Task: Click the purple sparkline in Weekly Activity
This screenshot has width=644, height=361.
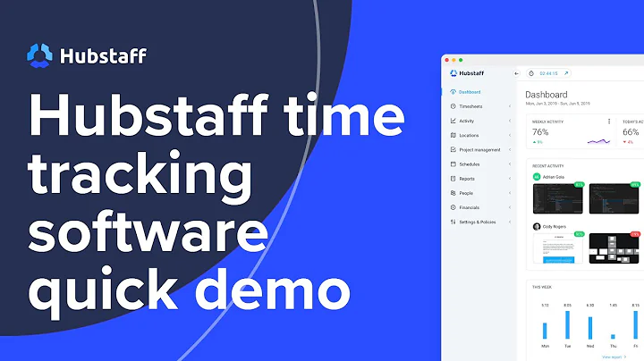Action: pos(598,141)
